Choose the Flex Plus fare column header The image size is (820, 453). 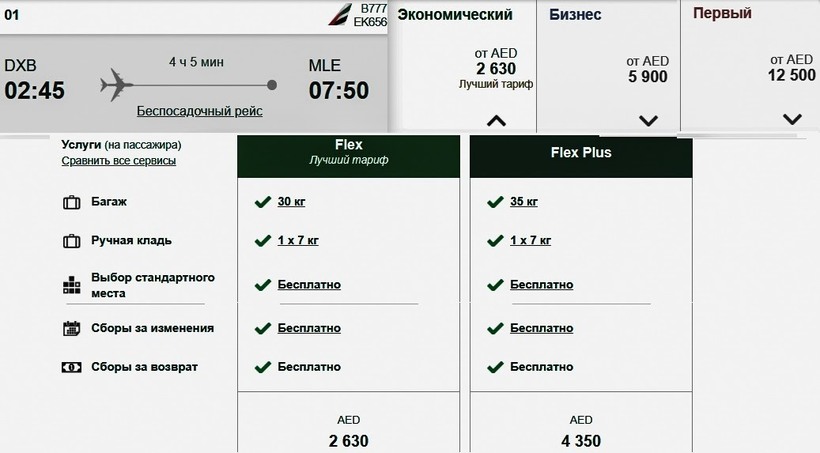pos(581,153)
